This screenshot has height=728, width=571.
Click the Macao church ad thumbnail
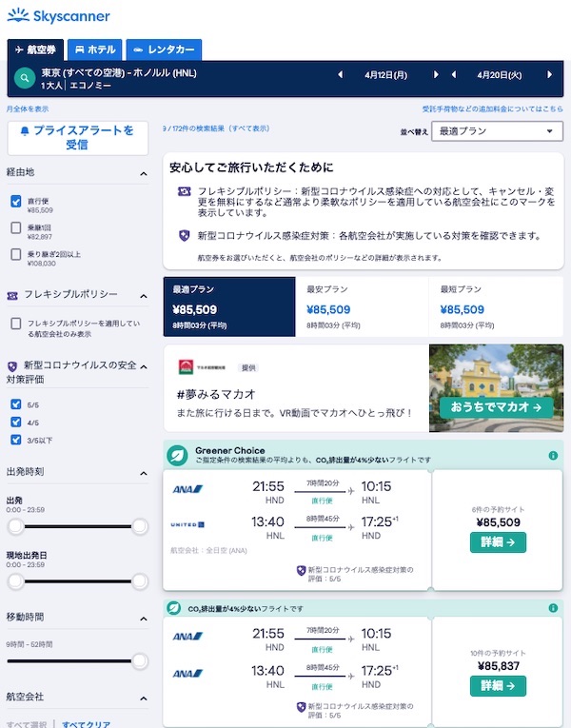pyautogui.click(x=496, y=387)
